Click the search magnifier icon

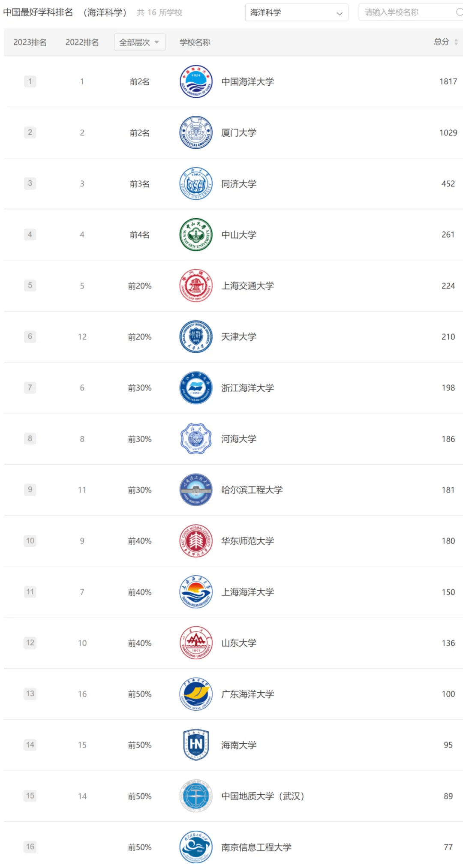click(459, 12)
